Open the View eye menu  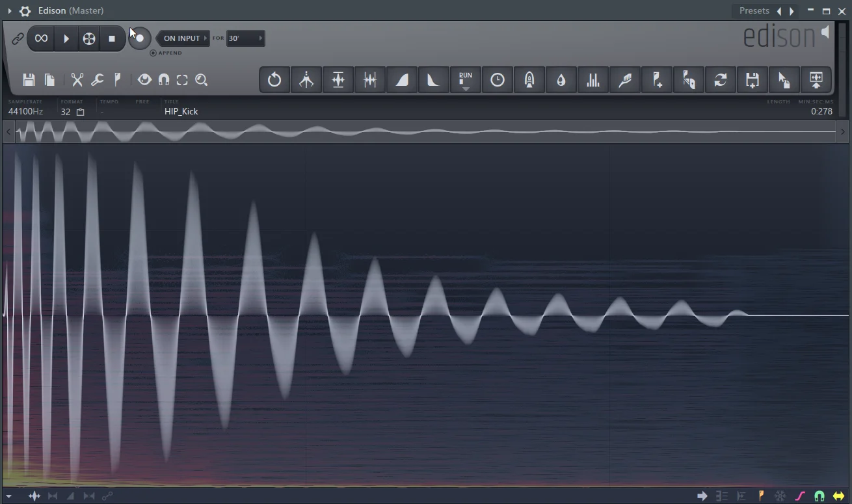pos(144,80)
